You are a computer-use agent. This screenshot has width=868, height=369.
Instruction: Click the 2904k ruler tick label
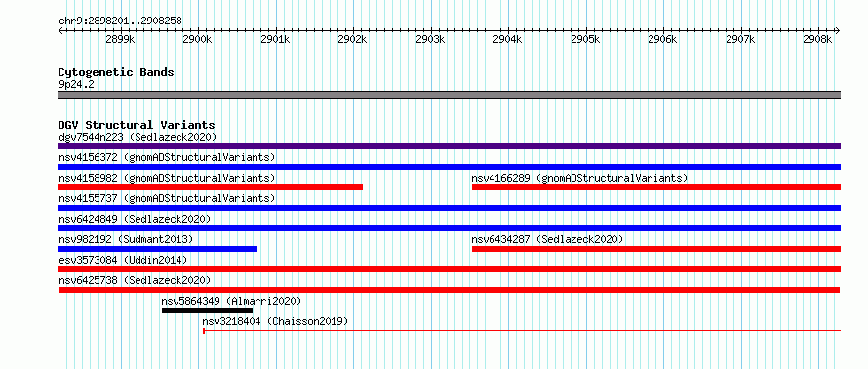pos(507,40)
